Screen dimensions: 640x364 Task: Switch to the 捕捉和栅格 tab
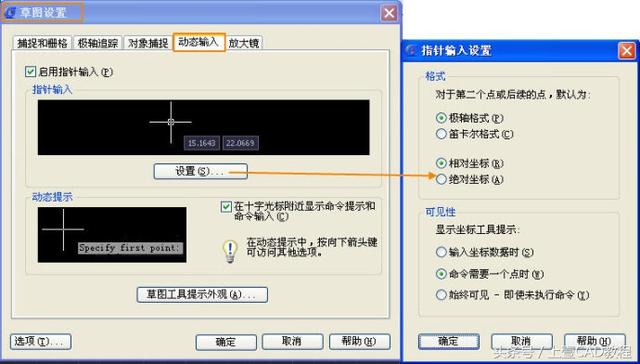pyautogui.click(x=42, y=43)
